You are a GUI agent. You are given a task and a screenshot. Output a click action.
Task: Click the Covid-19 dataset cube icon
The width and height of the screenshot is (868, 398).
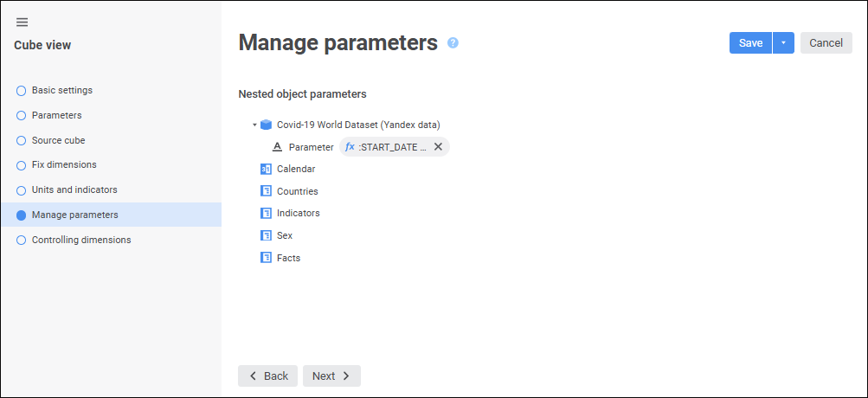point(266,125)
